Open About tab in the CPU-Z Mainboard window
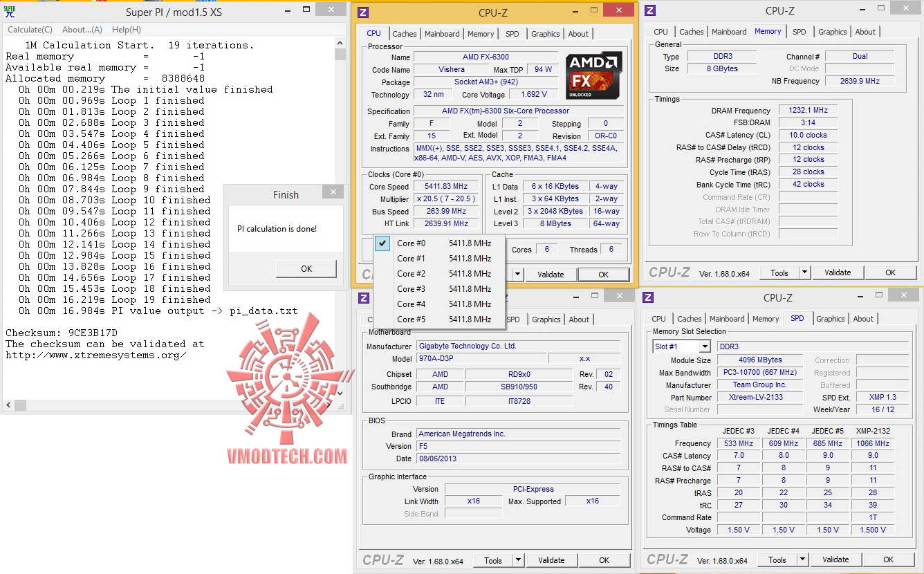Viewport: 924px width, 574px height. 579,320
